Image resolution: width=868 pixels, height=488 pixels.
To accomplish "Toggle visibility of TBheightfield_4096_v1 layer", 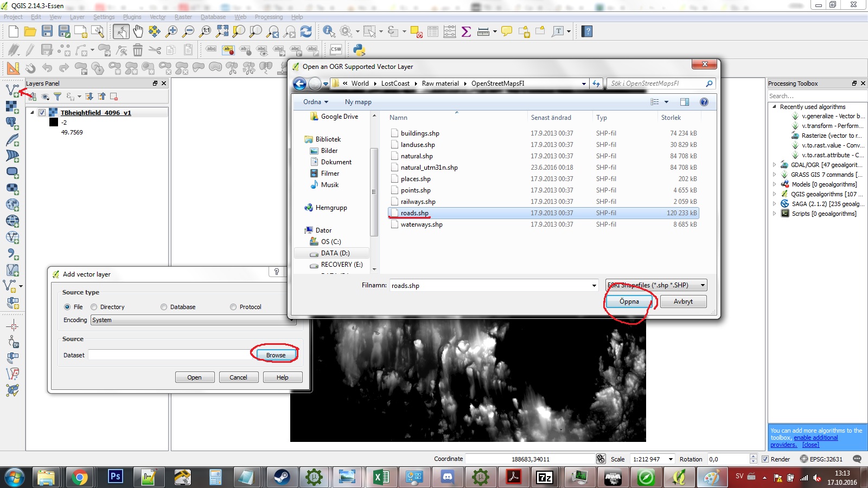I will click(x=42, y=113).
